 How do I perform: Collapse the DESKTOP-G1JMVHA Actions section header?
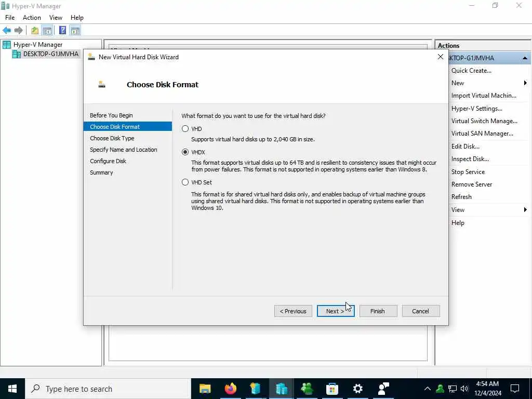[525, 58]
